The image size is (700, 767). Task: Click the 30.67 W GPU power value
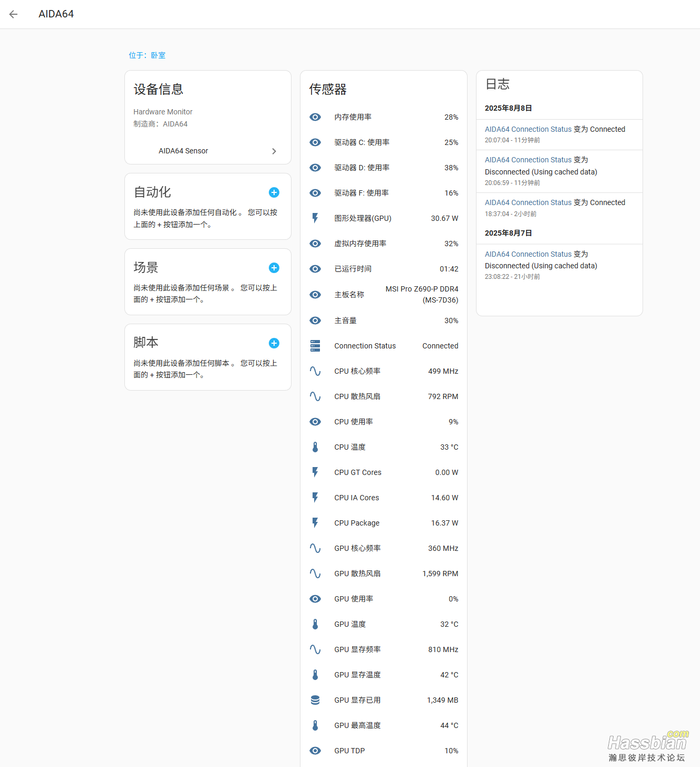point(444,218)
